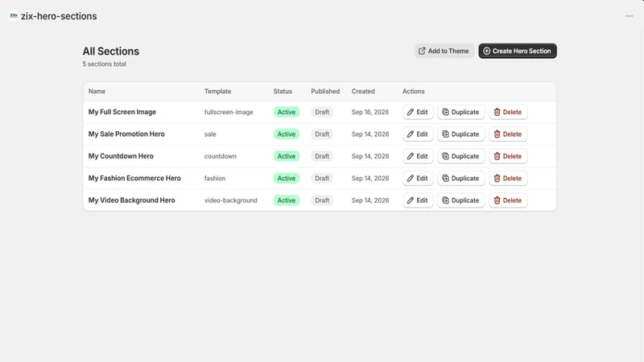Click Draft badge for My Video Background Hero
644x362 pixels.
point(322,200)
